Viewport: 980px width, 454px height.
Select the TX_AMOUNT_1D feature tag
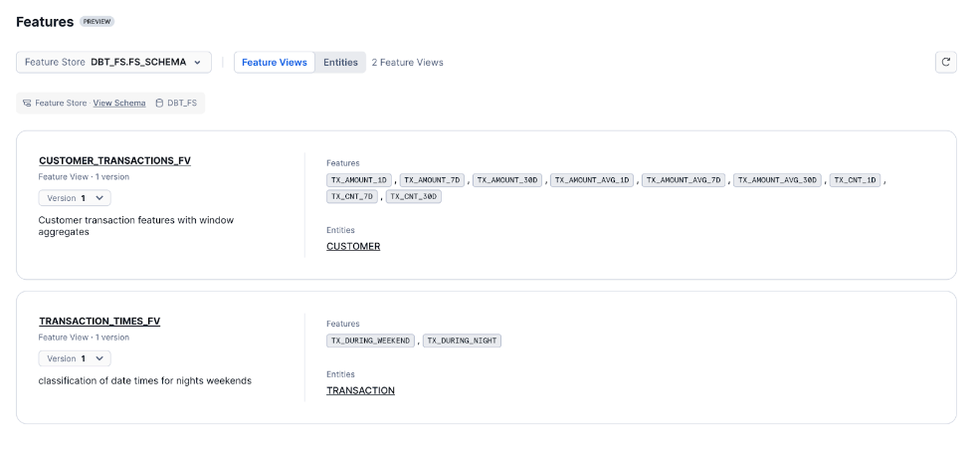tap(359, 180)
